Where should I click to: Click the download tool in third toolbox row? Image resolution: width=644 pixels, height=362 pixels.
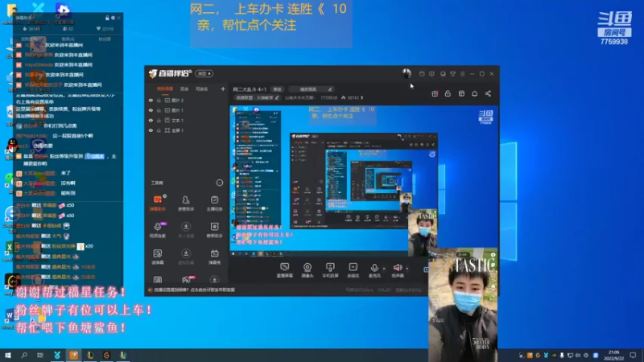[x=186, y=257]
